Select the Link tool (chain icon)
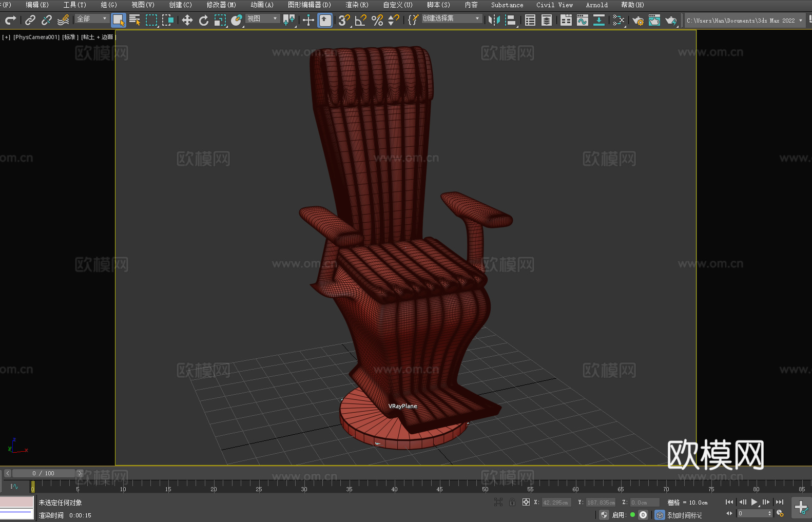The image size is (812, 522). [30, 20]
